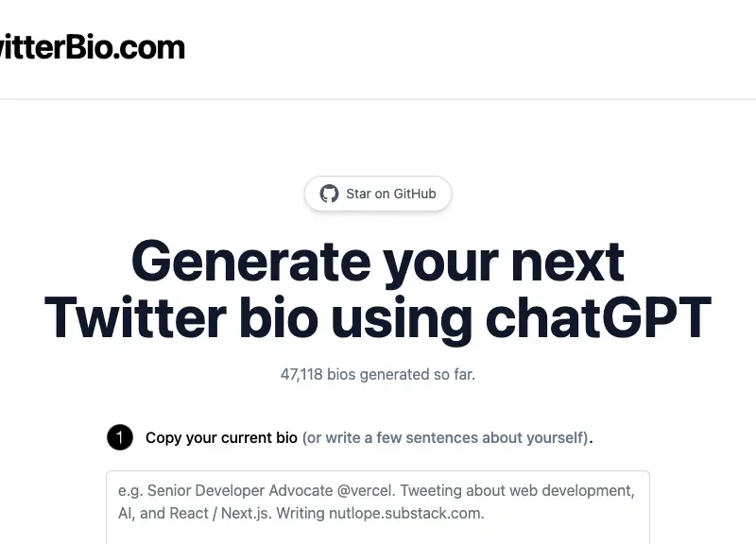The width and height of the screenshot is (756, 544).
Task: Select the Copy your current bio label
Action: point(219,437)
